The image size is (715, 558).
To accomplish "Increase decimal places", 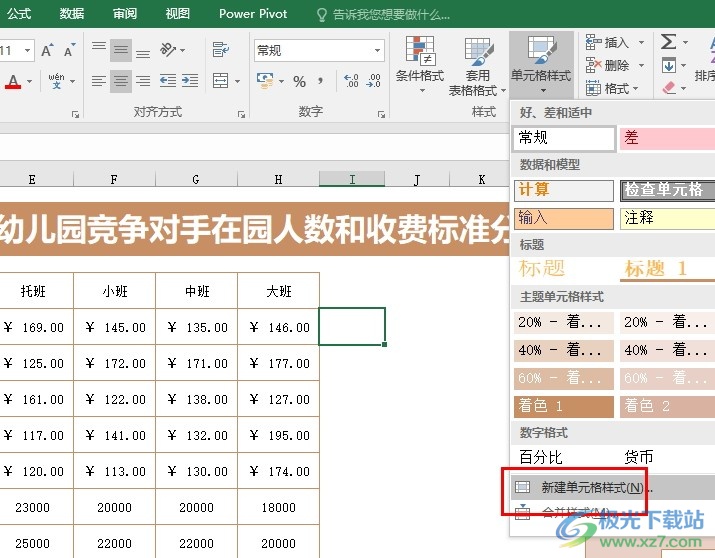I will pyautogui.click(x=351, y=81).
